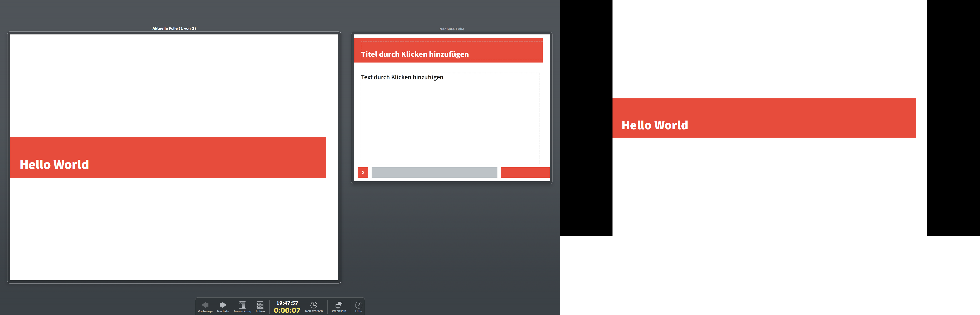
Task: Click the 'Nächste Folie' heading label
Action: click(451, 29)
